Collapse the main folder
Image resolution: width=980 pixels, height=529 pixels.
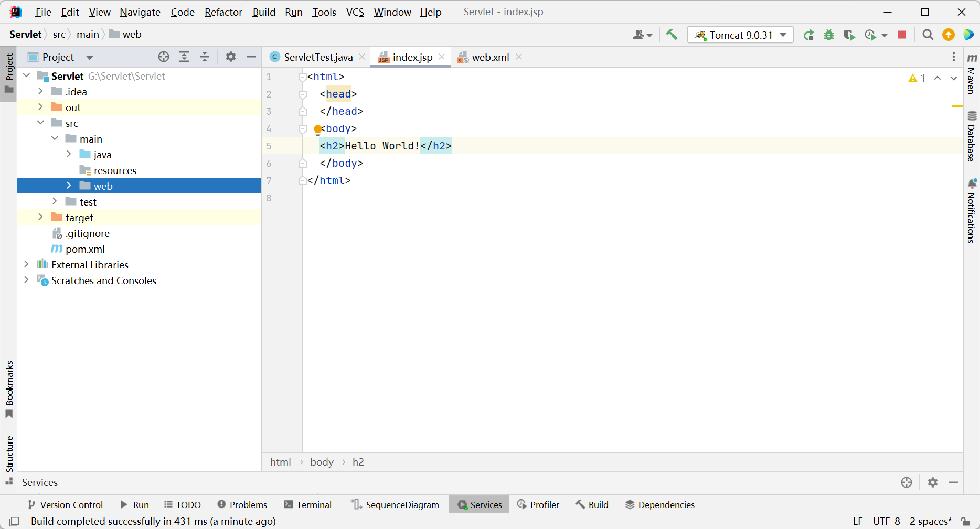[x=55, y=139]
